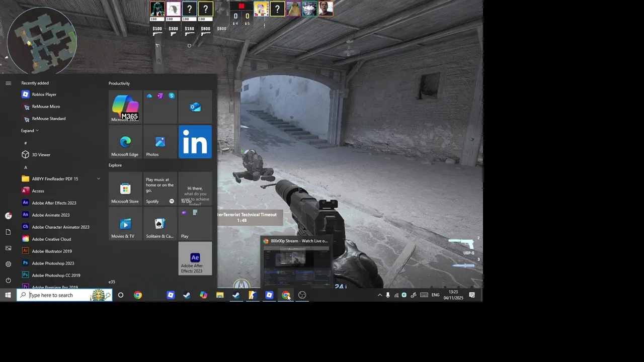Open the Solitaire & Casual Games tile
This screenshot has height=362, width=644.
[x=160, y=224]
